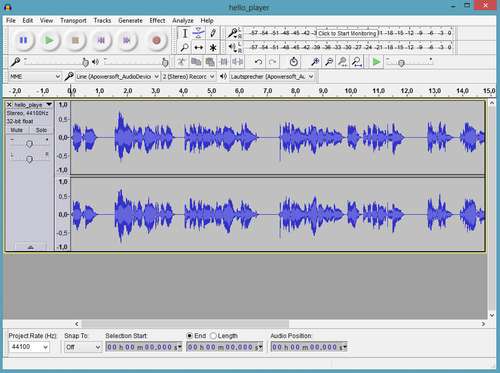Screen dimensions: 500x373
Task: Open Audio Position time format arrow
Action: point(345,347)
